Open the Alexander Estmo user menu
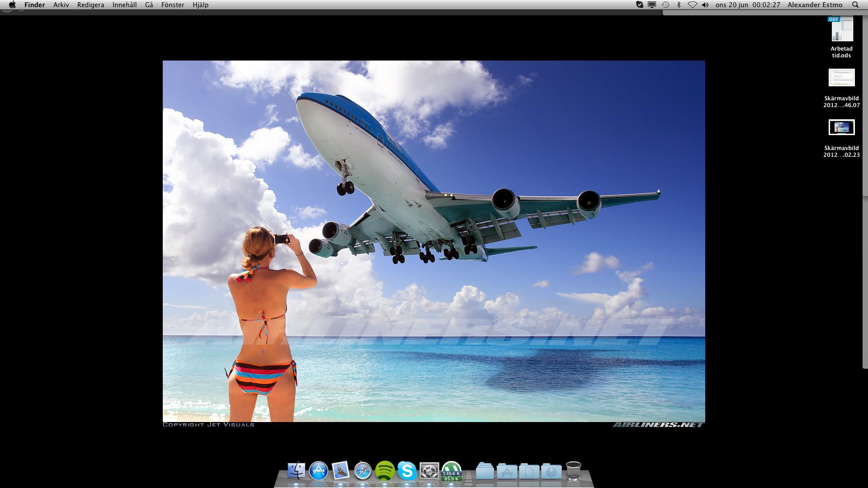This screenshot has width=868, height=488. pos(815,5)
